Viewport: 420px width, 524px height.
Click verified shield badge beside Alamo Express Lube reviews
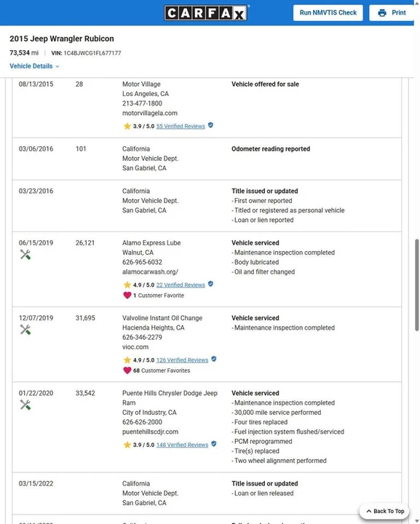[x=210, y=284]
